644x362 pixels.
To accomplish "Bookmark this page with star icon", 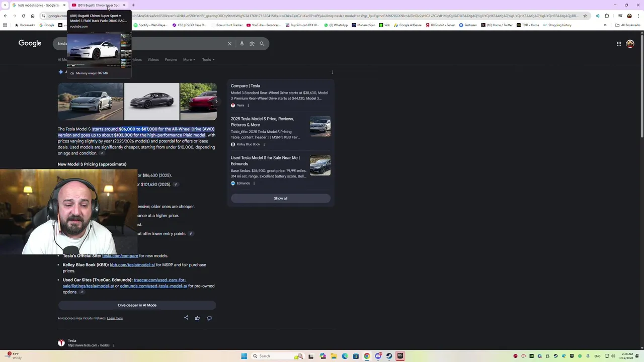I will [x=585, y=16].
